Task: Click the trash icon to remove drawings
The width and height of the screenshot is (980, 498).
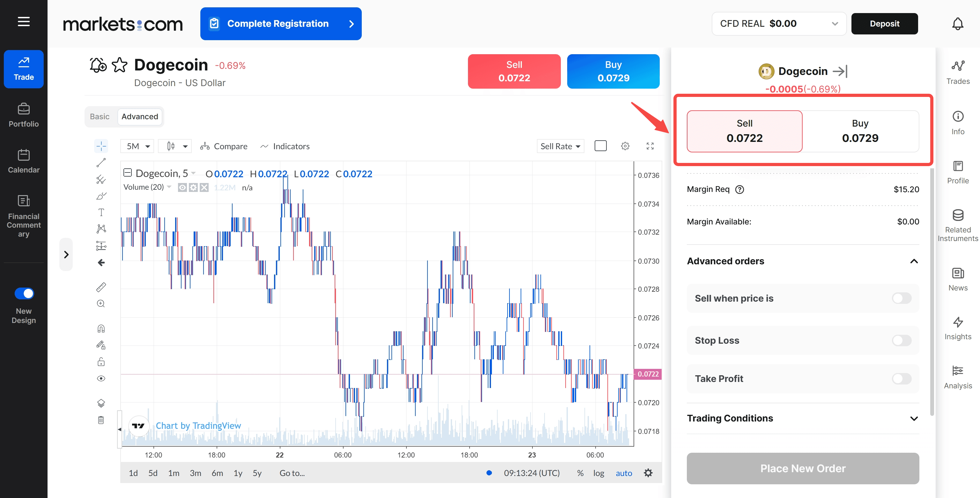Action: click(101, 420)
